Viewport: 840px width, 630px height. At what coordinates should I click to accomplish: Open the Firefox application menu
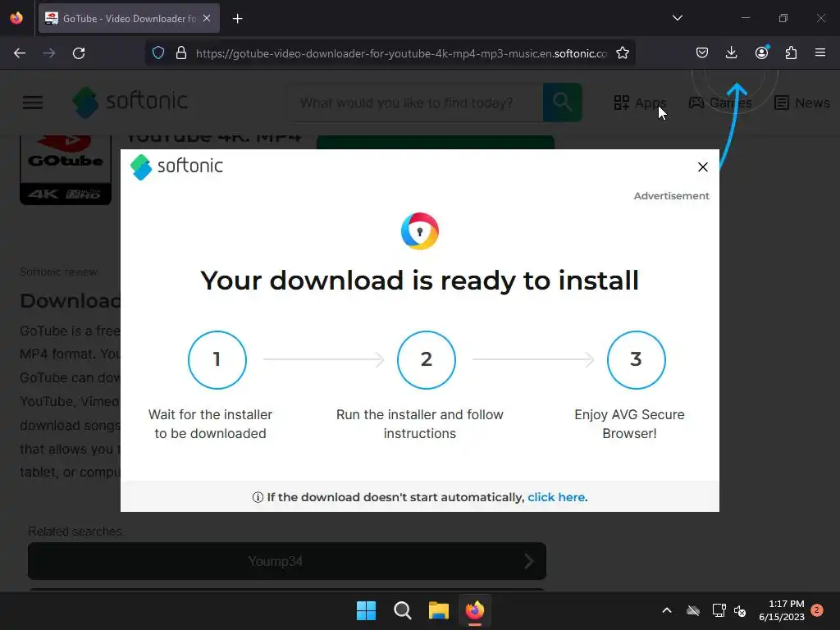point(820,53)
